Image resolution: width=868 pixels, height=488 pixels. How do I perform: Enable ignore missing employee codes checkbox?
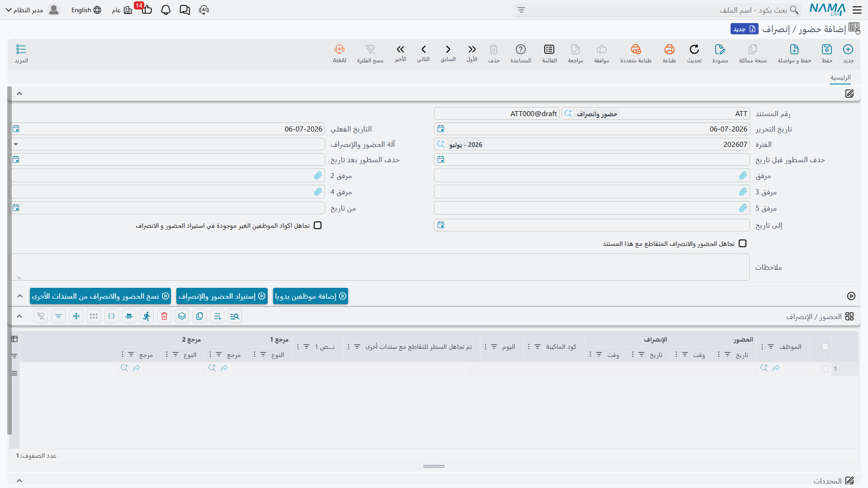318,225
